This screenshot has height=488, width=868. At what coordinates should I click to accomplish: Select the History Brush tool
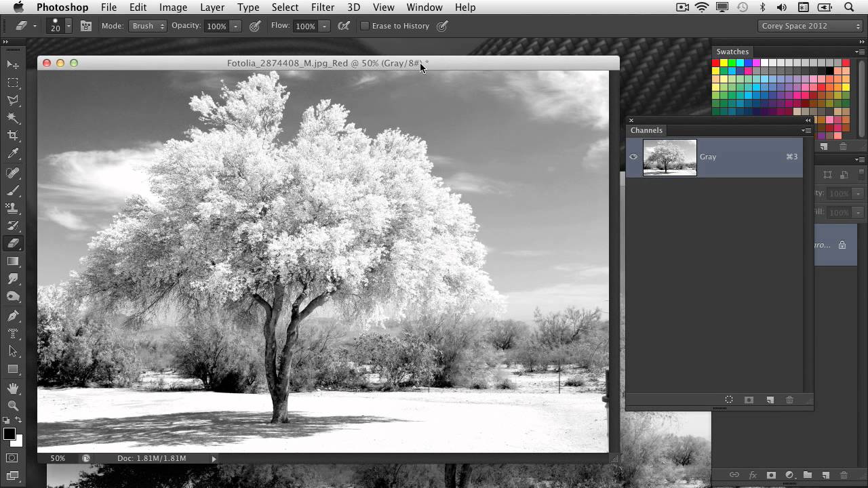click(13, 226)
